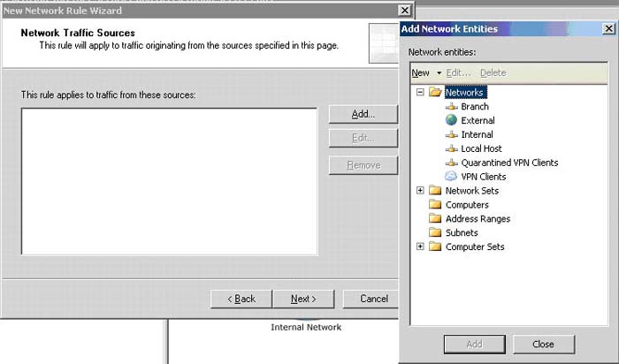Select the External network entry
This screenshot has width=619, height=364.
[x=478, y=120]
